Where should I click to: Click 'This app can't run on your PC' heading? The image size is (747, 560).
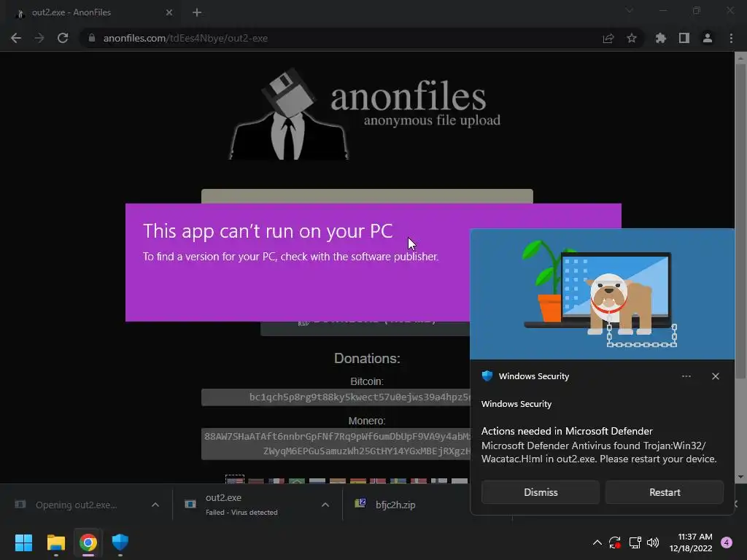point(268,231)
